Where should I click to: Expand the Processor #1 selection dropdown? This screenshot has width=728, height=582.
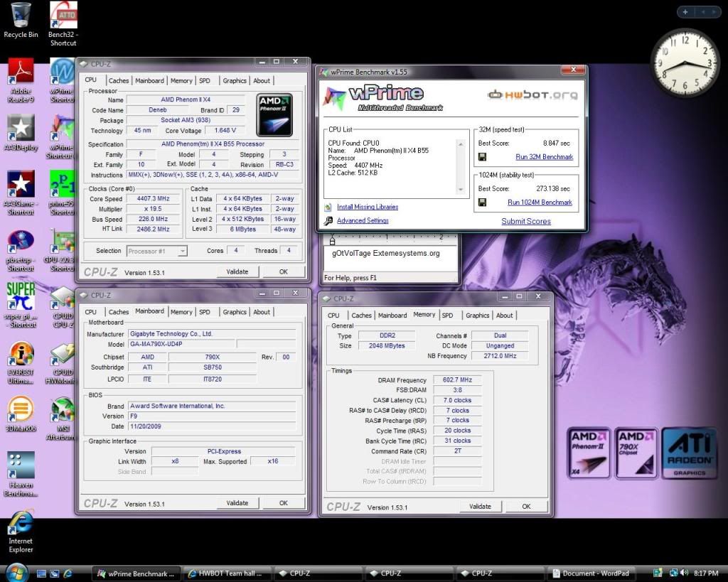tap(182, 251)
